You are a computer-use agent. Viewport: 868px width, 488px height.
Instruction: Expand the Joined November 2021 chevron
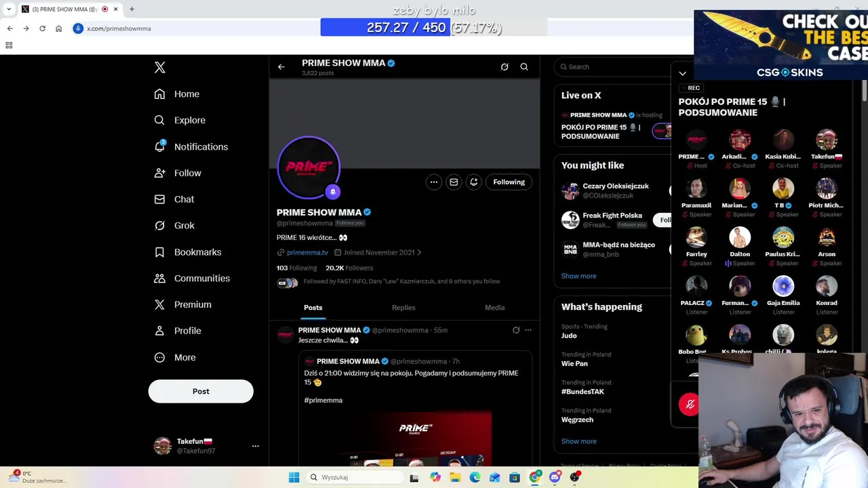click(x=419, y=252)
